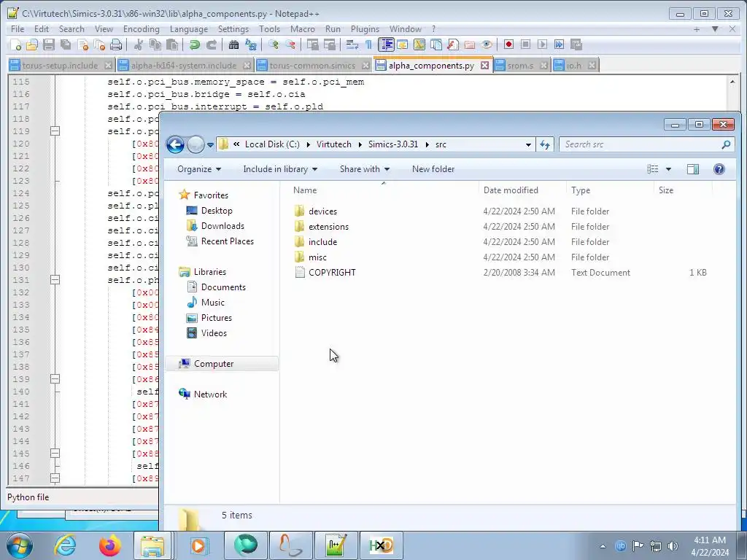Select the devices folder
This screenshot has width=747, height=560.
(x=322, y=211)
